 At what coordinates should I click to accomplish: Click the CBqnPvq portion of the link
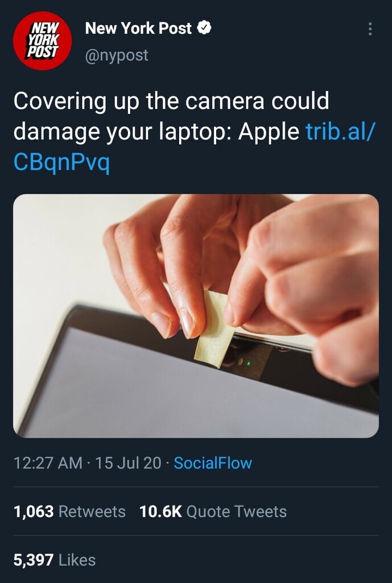[x=61, y=162]
